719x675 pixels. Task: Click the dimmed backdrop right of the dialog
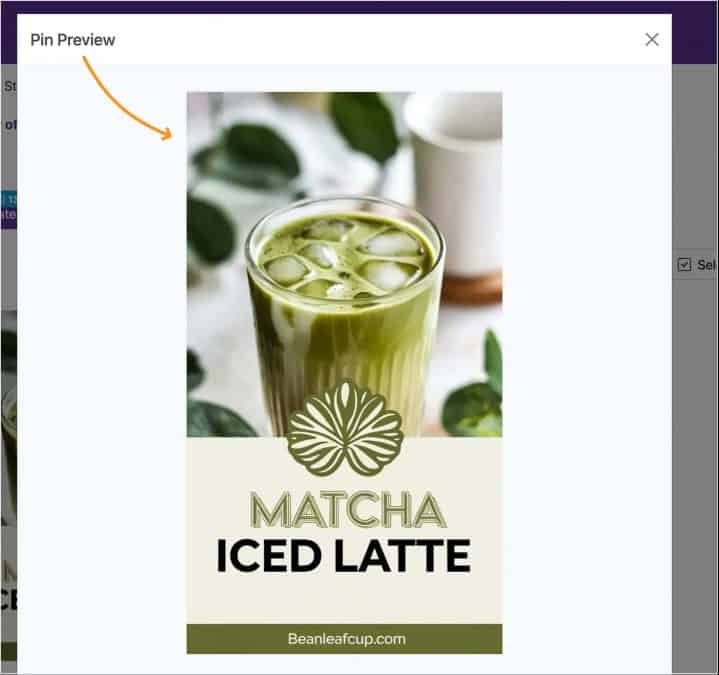click(695, 450)
